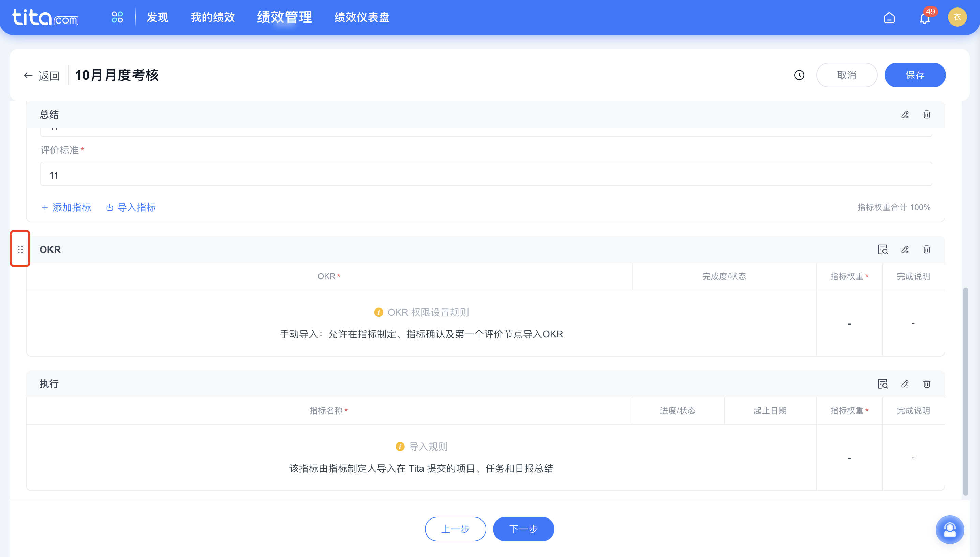Grab the OKR section drag handle
This screenshot has width=980, height=557.
(20, 250)
